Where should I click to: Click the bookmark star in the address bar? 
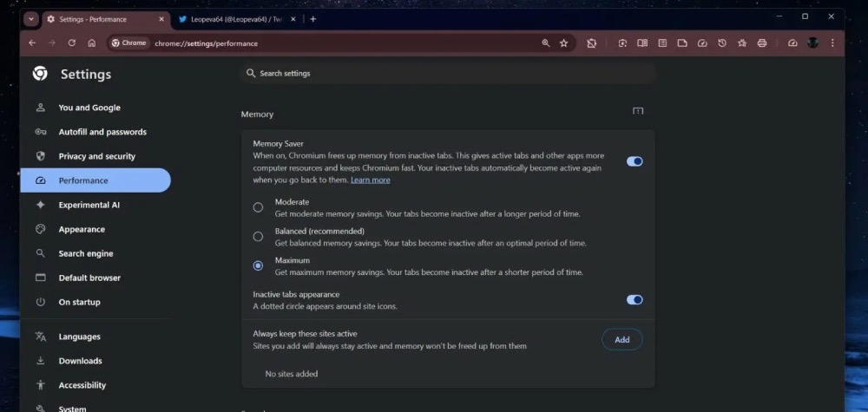(x=563, y=43)
